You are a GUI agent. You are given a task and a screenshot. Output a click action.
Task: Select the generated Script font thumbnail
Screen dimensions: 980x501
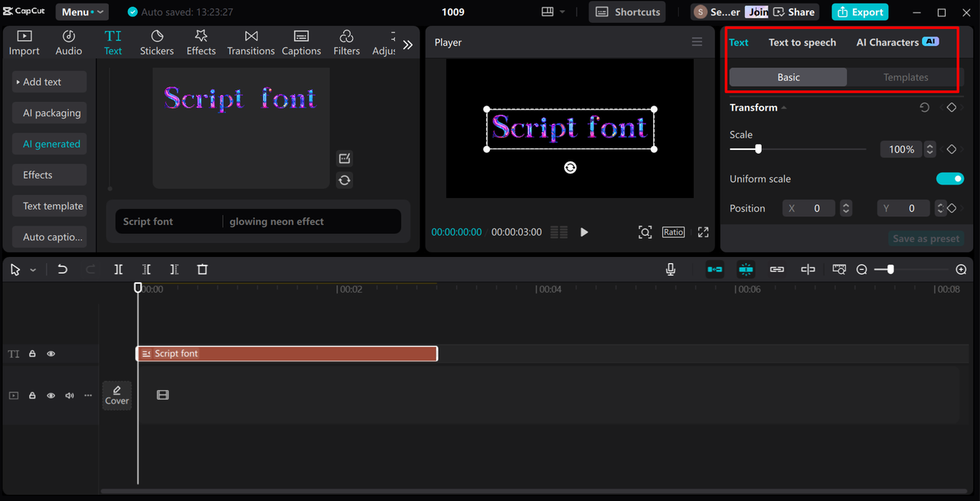click(240, 128)
